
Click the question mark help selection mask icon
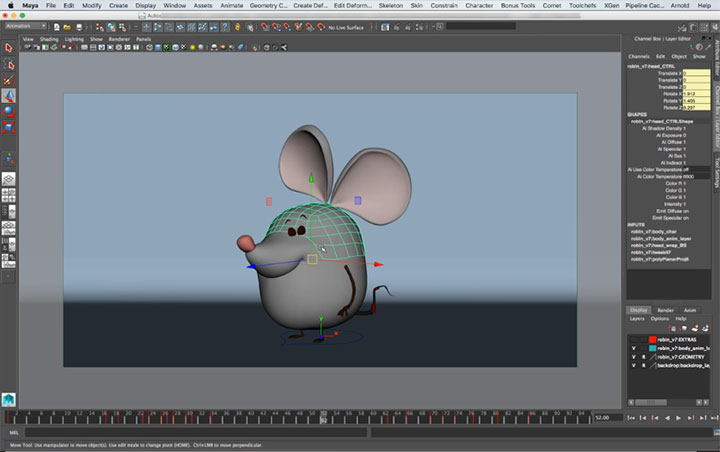coord(225,28)
